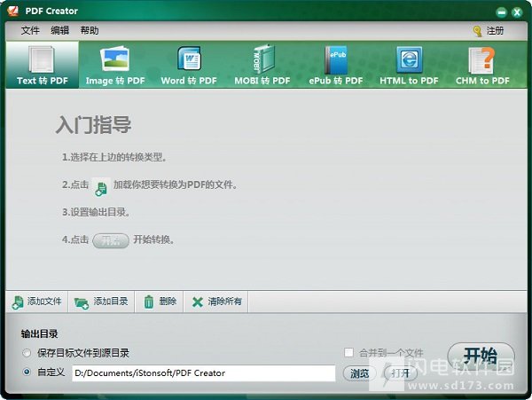Open the Word 转 PDF converter
Viewport: 532px width, 400px height.
tap(189, 65)
